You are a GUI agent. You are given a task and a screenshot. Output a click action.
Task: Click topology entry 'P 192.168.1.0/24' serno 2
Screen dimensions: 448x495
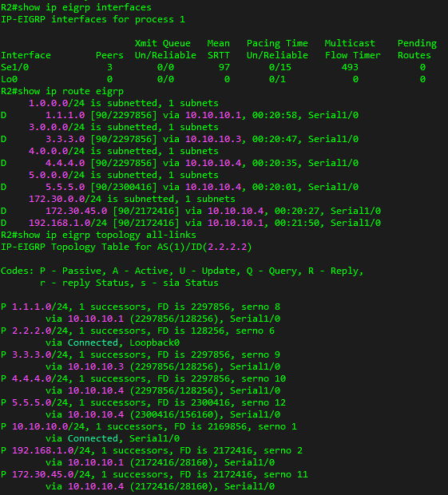pos(152,451)
